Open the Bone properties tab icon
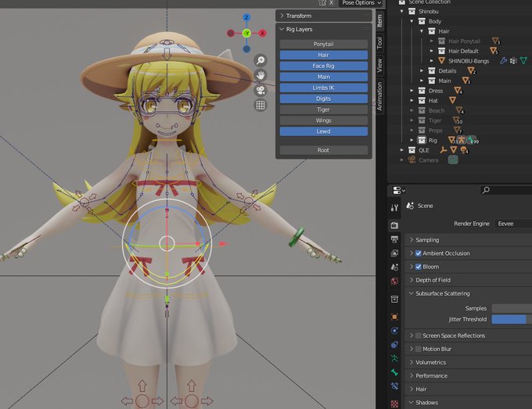Viewport: 532px width, 409px height. [x=394, y=372]
